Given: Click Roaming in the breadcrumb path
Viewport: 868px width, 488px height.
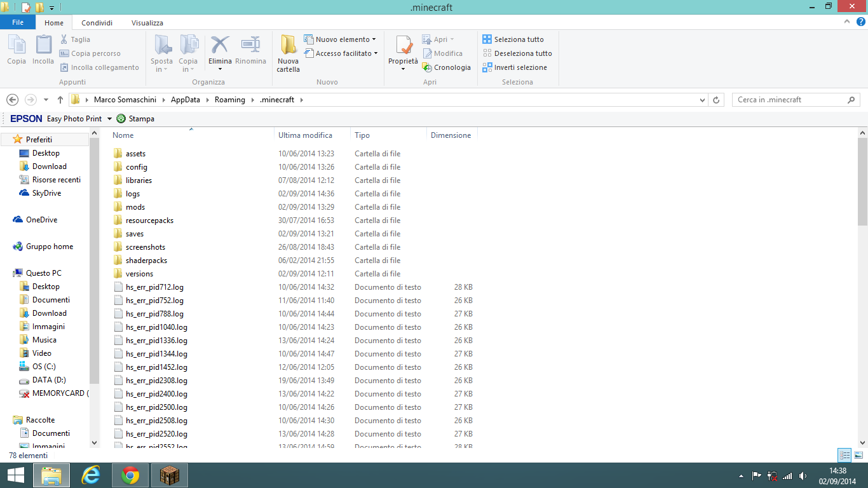Looking at the screenshot, I should click(x=229, y=100).
